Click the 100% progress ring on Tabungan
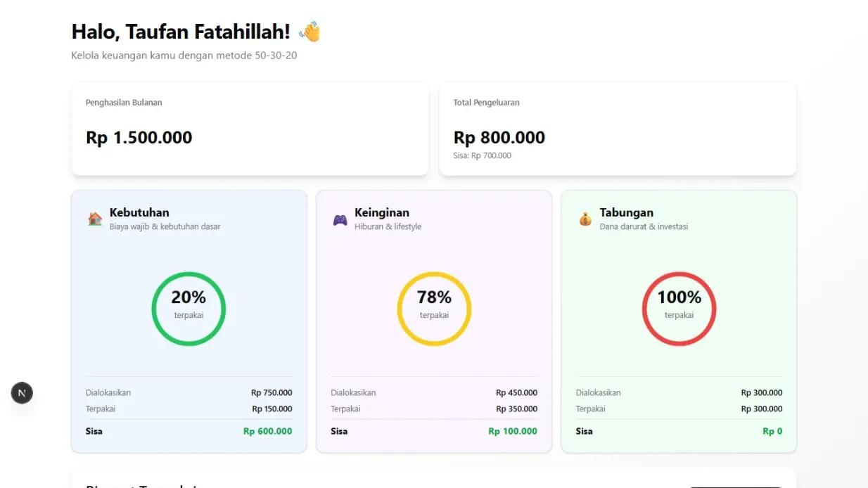The width and height of the screenshot is (868, 488). tap(679, 308)
